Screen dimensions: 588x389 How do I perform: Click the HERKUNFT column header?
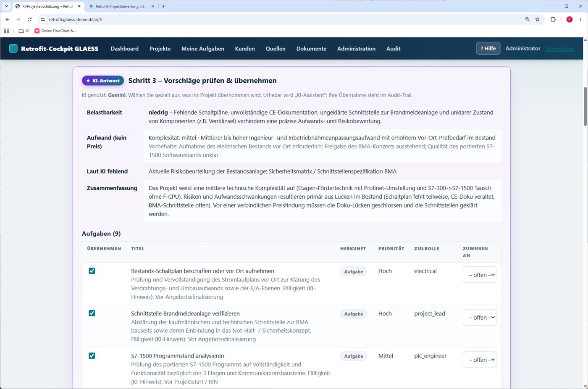(x=353, y=249)
